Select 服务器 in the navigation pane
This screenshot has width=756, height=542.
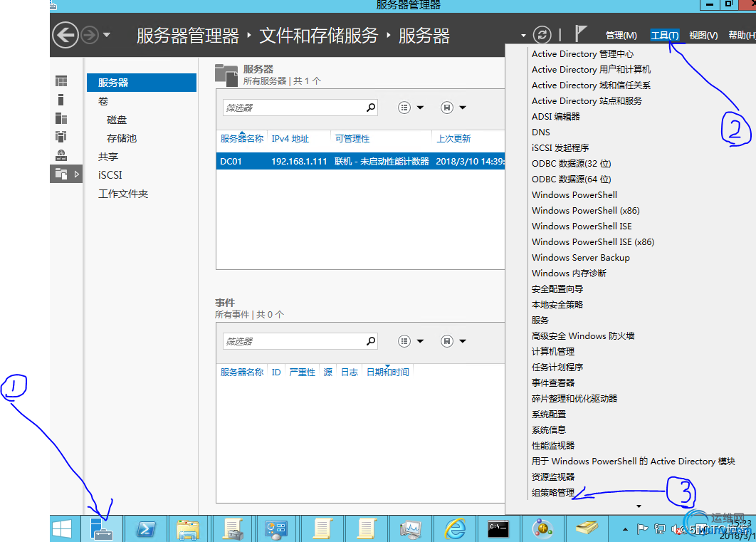142,83
